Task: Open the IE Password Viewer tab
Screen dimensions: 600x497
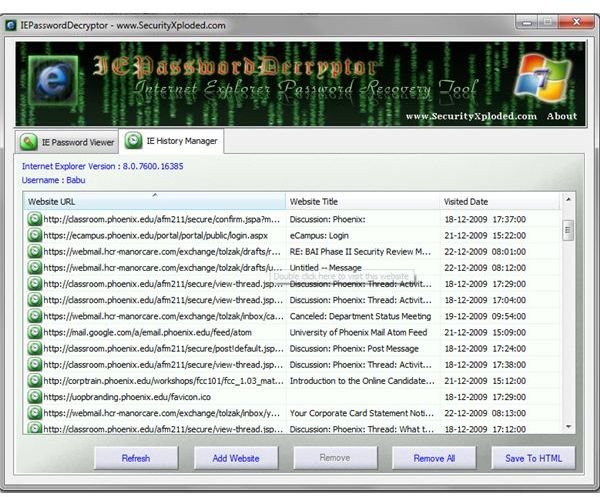Action: tap(67, 142)
